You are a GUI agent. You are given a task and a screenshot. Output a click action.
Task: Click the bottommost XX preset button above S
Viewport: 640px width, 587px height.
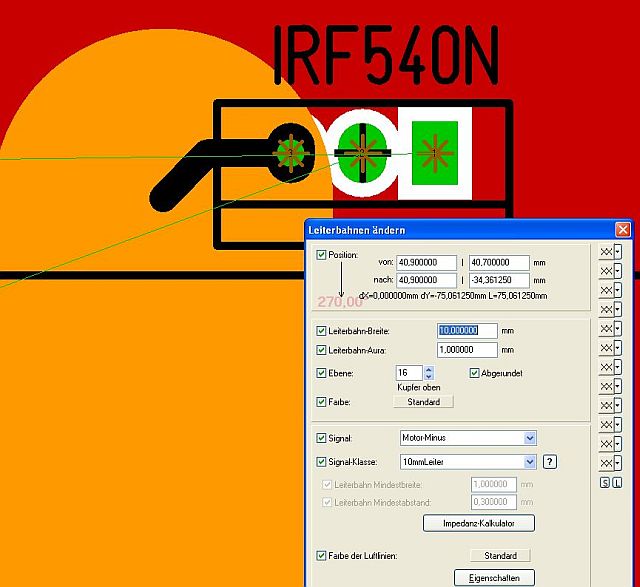[x=606, y=463]
